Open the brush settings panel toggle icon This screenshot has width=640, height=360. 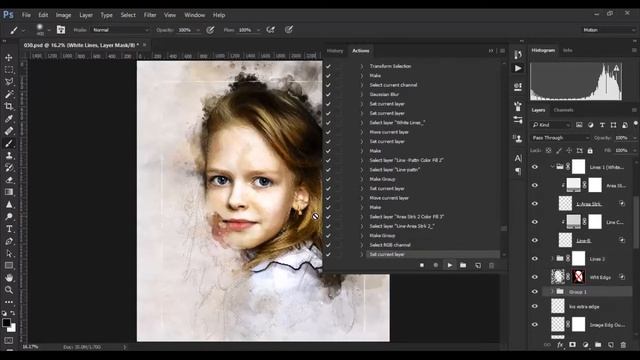[61, 30]
